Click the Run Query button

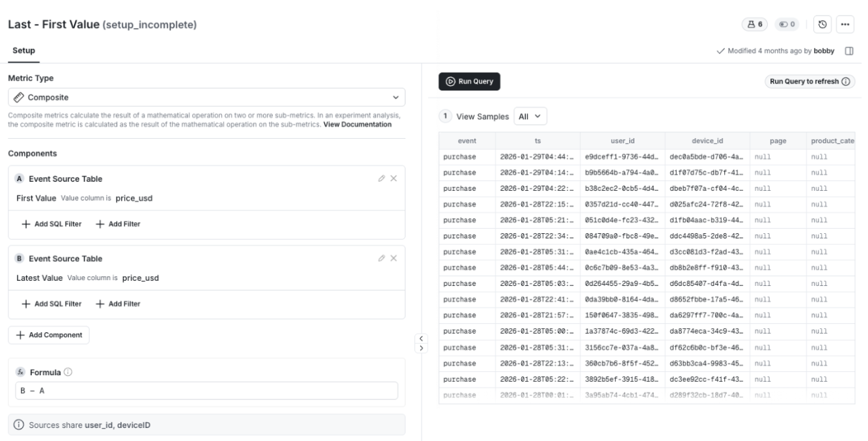click(x=469, y=81)
